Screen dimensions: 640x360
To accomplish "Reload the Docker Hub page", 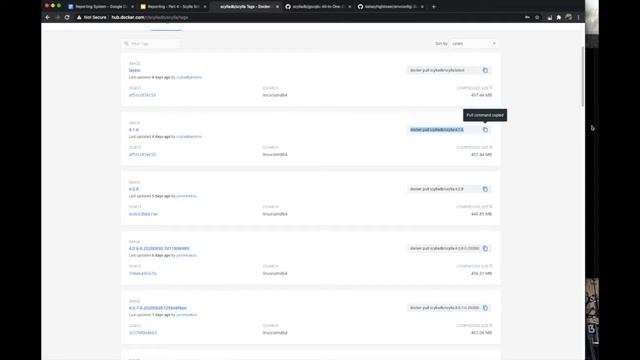I will tap(67, 17).
